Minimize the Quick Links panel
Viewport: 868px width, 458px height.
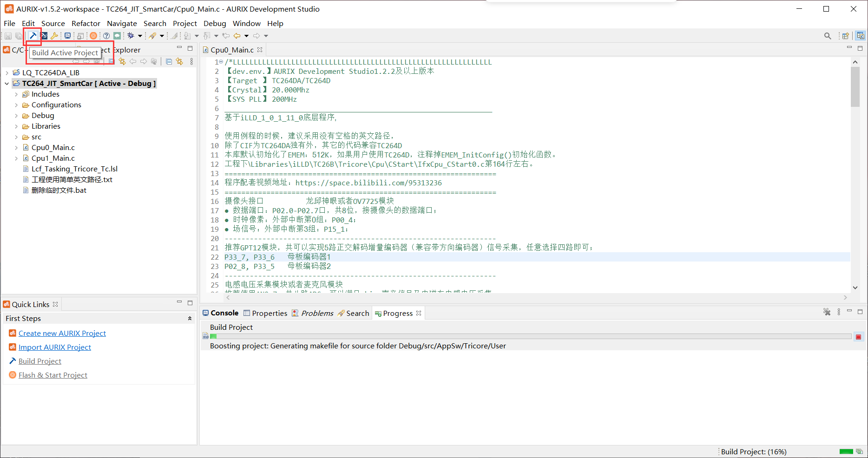click(179, 302)
